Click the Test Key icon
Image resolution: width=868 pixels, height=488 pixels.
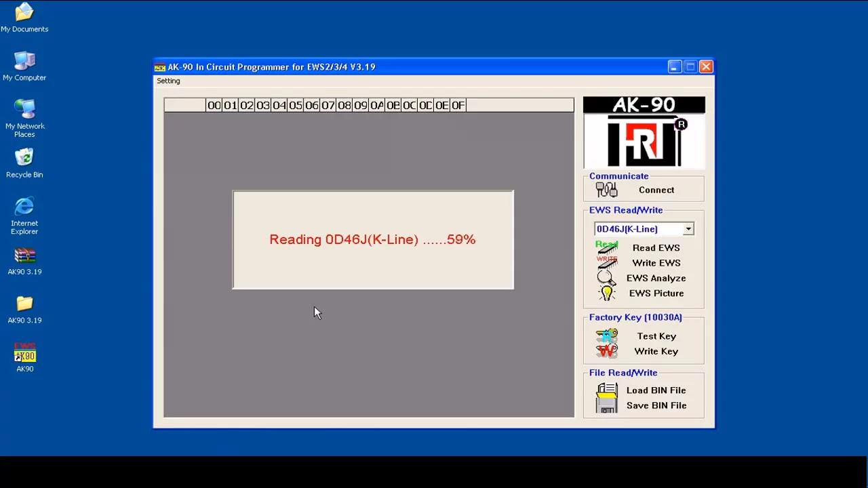point(607,336)
